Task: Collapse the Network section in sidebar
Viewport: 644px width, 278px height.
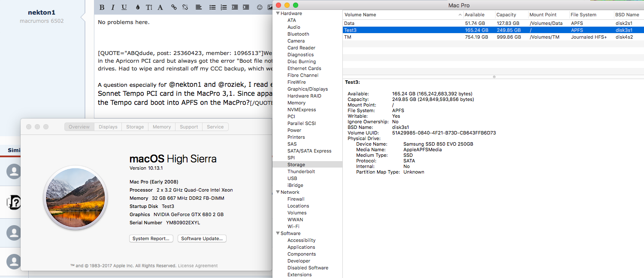Action: (277, 192)
